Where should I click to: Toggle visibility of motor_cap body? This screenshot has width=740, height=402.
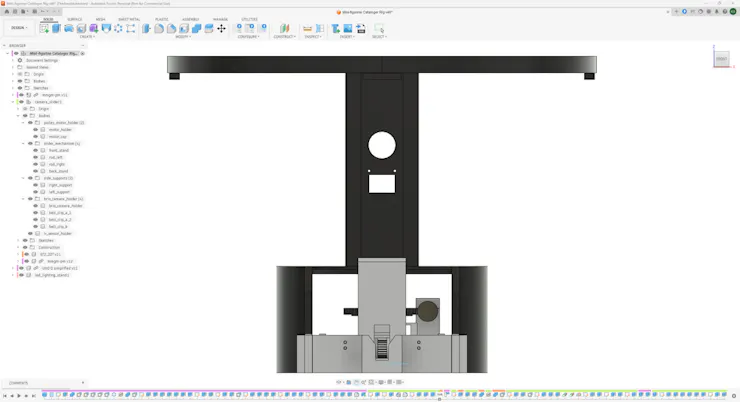(35, 136)
